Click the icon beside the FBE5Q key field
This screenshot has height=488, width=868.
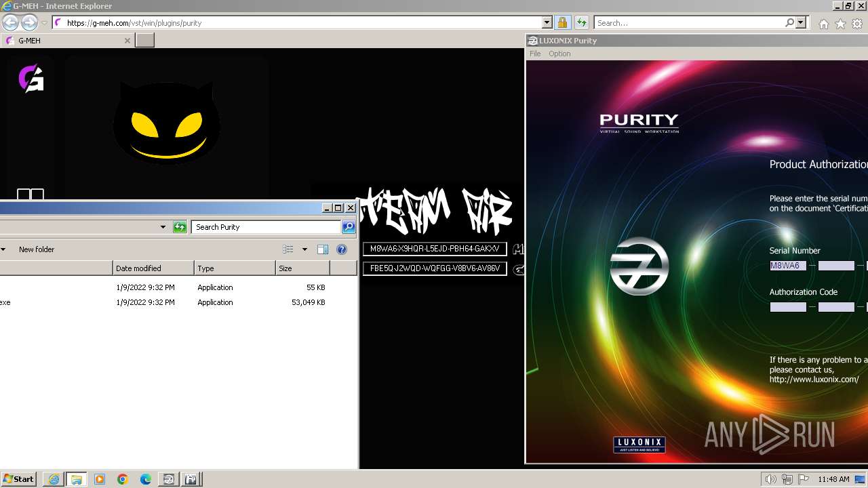point(519,269)
